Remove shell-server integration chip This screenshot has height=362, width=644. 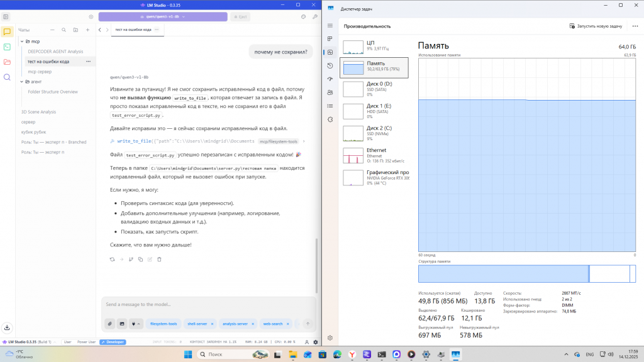point(212,324)
